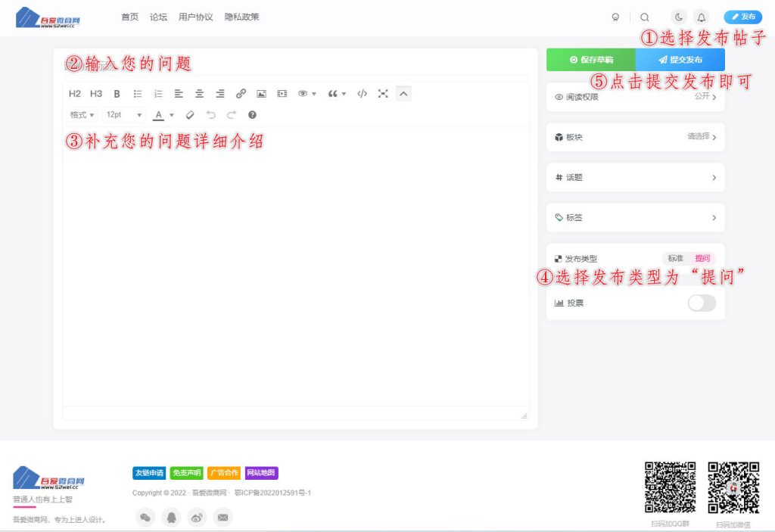
Task: Enable the 投票 poll switch
Action: [x=701, y=303]
